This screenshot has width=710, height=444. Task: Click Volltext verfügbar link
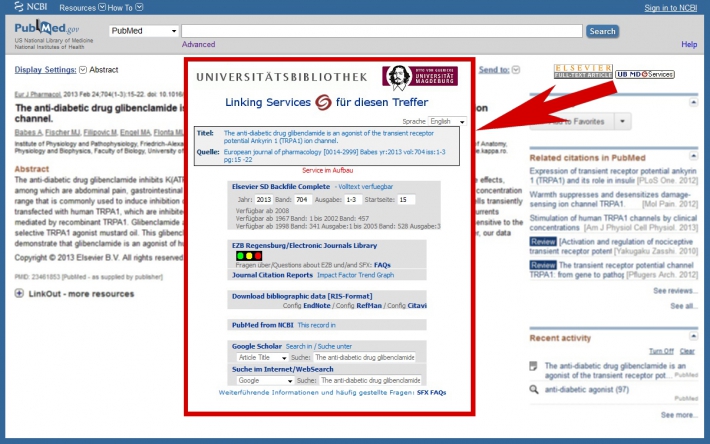coord(366,186)
